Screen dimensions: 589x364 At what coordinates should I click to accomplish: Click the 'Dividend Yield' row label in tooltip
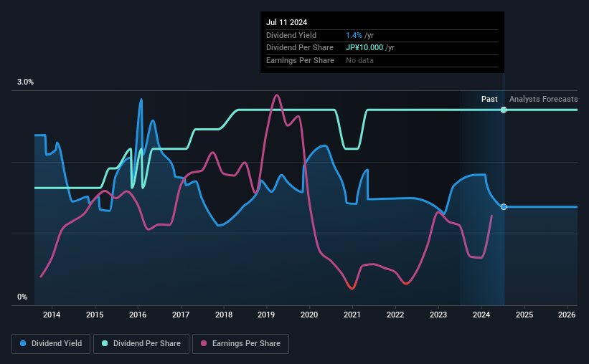point(291,35)
